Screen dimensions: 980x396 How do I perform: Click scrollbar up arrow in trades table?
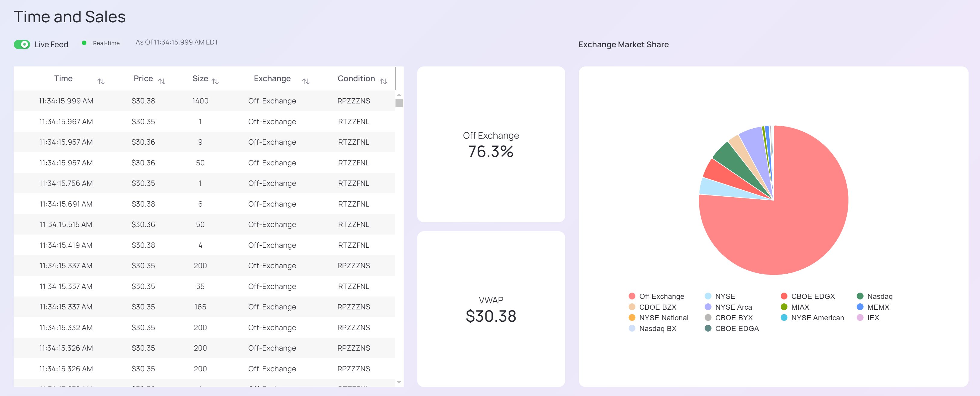(x=399, y=95)
